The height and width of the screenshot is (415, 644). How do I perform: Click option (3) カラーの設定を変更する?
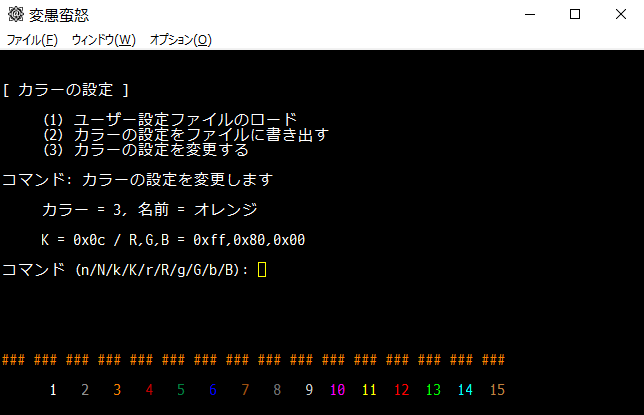tap(146, 150)
